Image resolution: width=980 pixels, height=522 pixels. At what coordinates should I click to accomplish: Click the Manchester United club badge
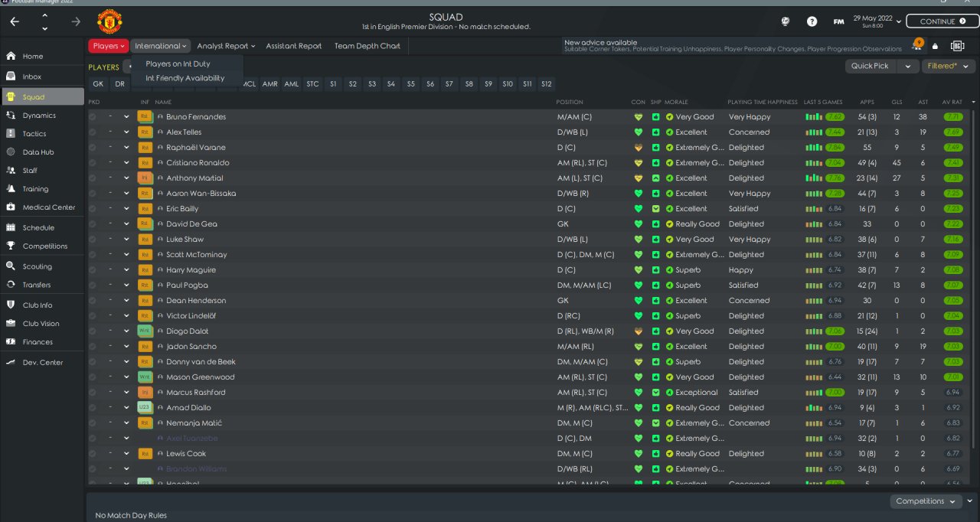click(x=109, y=22)
